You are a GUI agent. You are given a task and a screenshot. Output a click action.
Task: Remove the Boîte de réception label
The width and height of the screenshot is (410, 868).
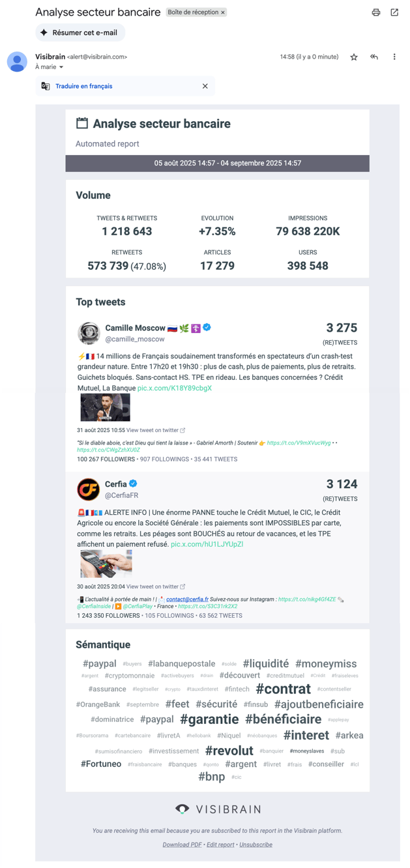tap(223, 12)
